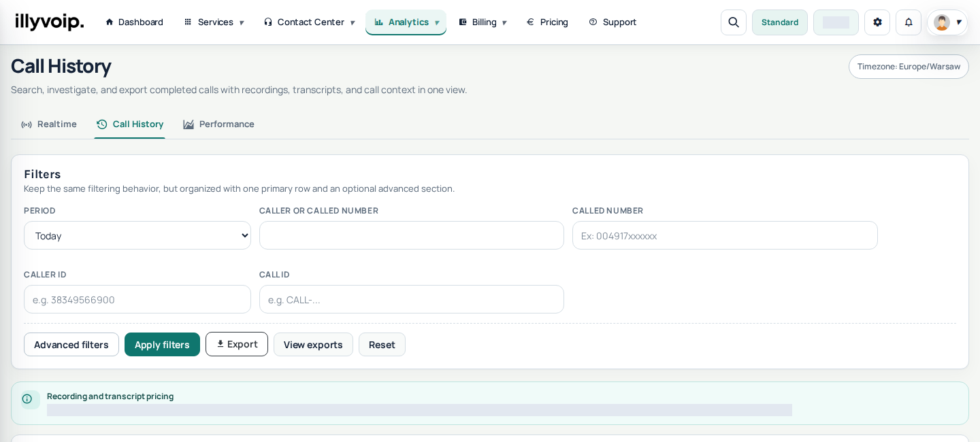This screenshot has height=442, width=980.
Task: Focus the Called Number input field
Action: click(x=725, y=235)
